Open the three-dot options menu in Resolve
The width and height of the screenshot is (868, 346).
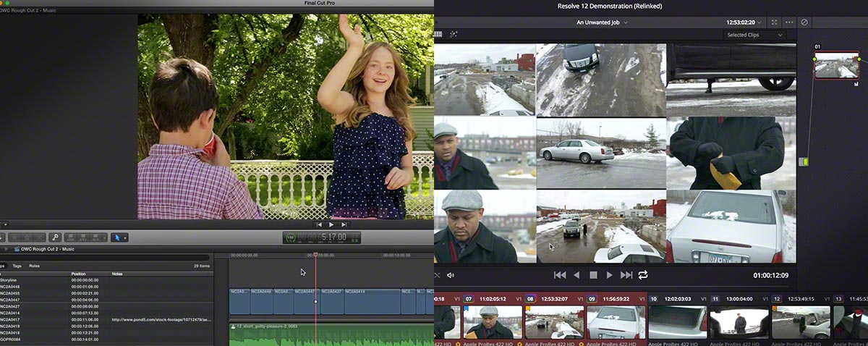pos(789,22)
